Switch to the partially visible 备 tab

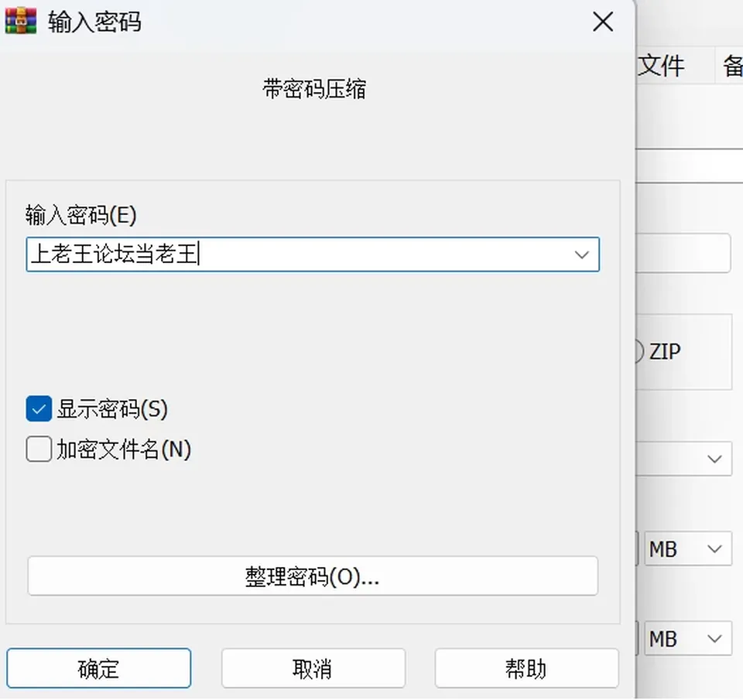click(733, 65)
